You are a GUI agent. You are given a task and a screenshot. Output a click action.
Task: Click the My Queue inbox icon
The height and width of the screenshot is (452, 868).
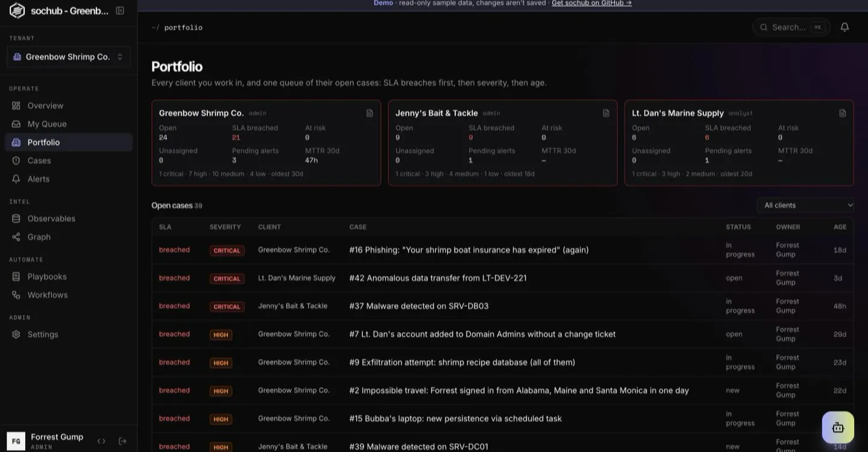pos(16,124)
